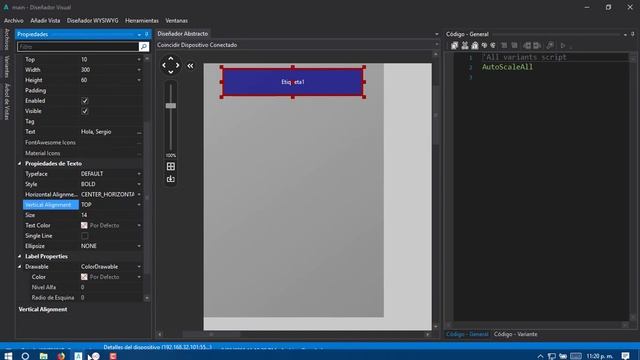This screenshot has width=640, height=360.
Task: Click the greyed run arrow in Código toolbar
Action: click(x=563, y=46)
